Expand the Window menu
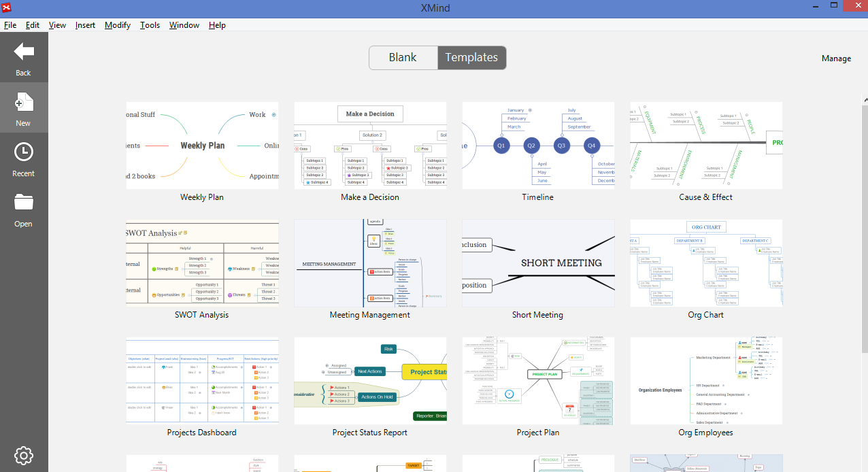The height and width of the screenshot is (472, 868). [x=184, y=25]
